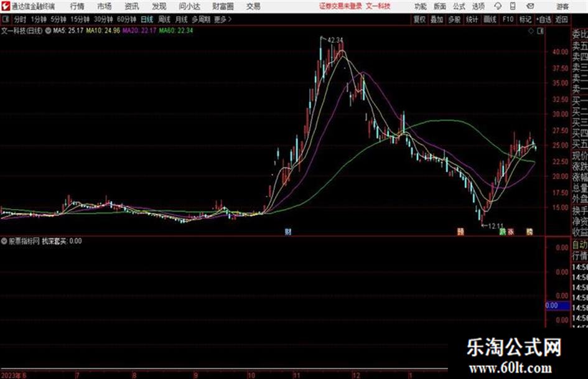Click the MA60: 22.34 label
588x379 pixels.
pos(176,30)
